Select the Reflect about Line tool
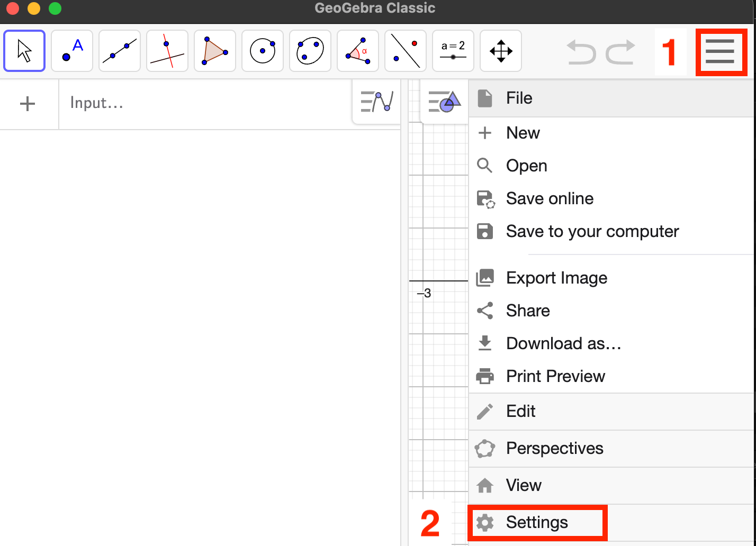Screen dimensions: 756x546 tap(406, 51)
